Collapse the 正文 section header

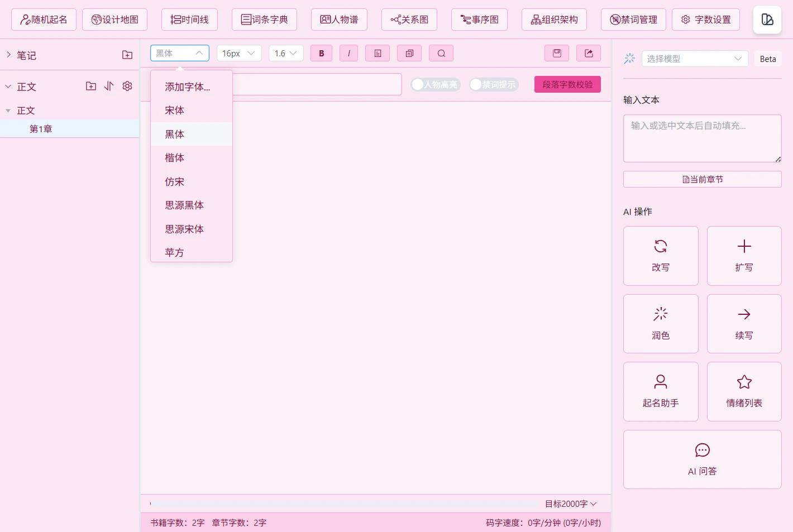(8, 87)
